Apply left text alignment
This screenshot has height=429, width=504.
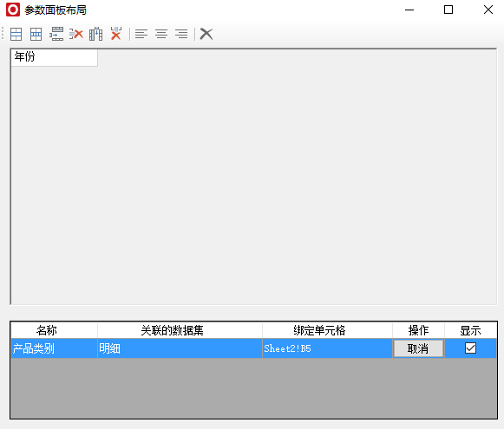[141, 34]
